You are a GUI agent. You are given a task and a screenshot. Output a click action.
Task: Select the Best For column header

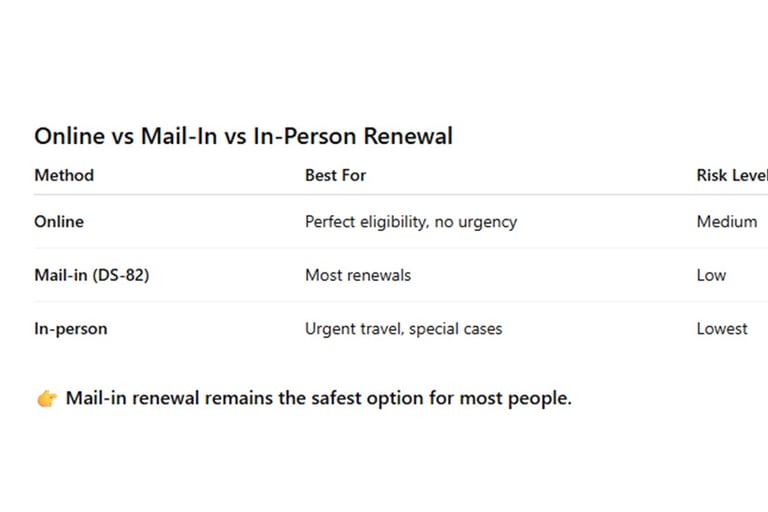(336, 175)
